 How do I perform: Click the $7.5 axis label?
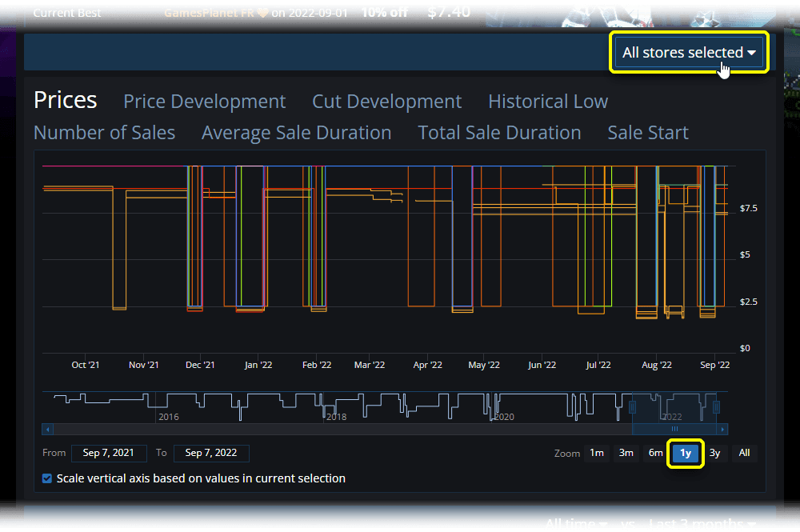coord(749,208)
